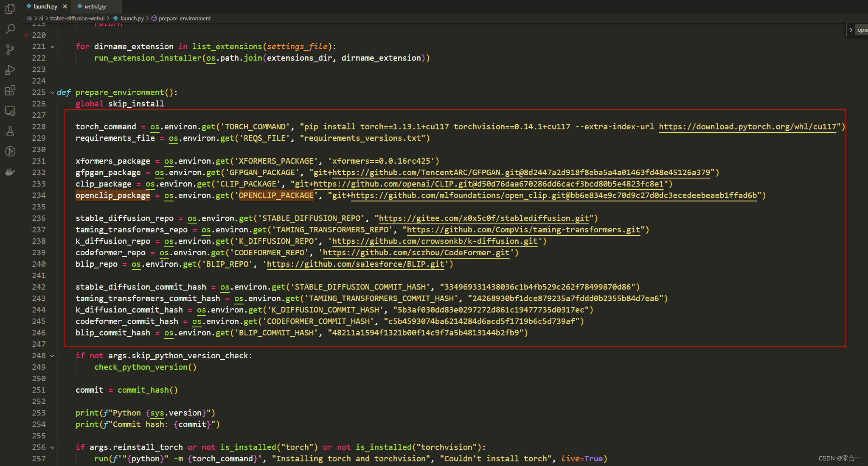Open the Docker whale icon
The height and width of the screenshot is (466, 868).
pos(10,172)
